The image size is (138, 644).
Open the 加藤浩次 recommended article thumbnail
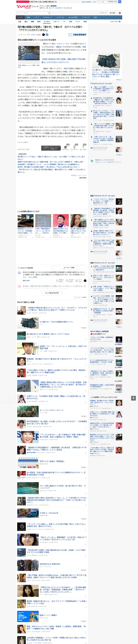coord(61,221)
